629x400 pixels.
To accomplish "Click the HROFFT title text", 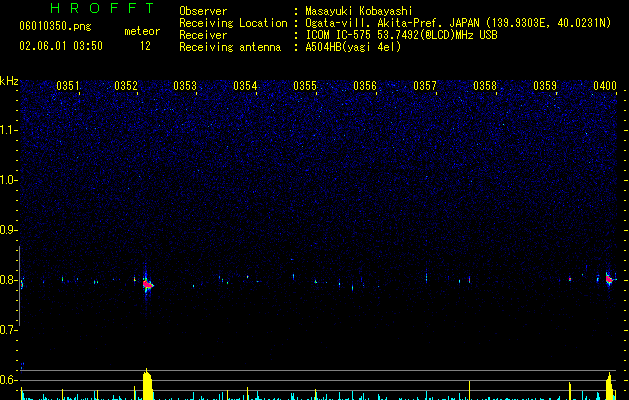I will coord(103,8).
